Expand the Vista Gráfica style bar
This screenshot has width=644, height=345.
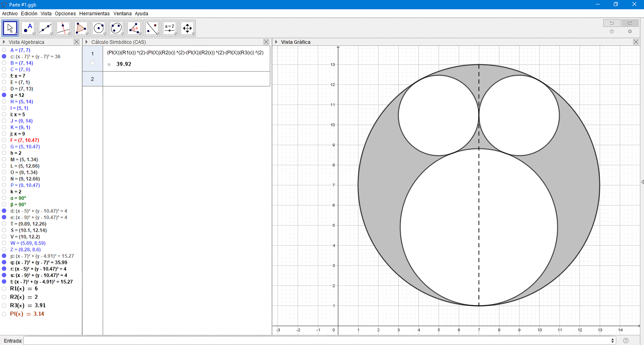(276, 42)
